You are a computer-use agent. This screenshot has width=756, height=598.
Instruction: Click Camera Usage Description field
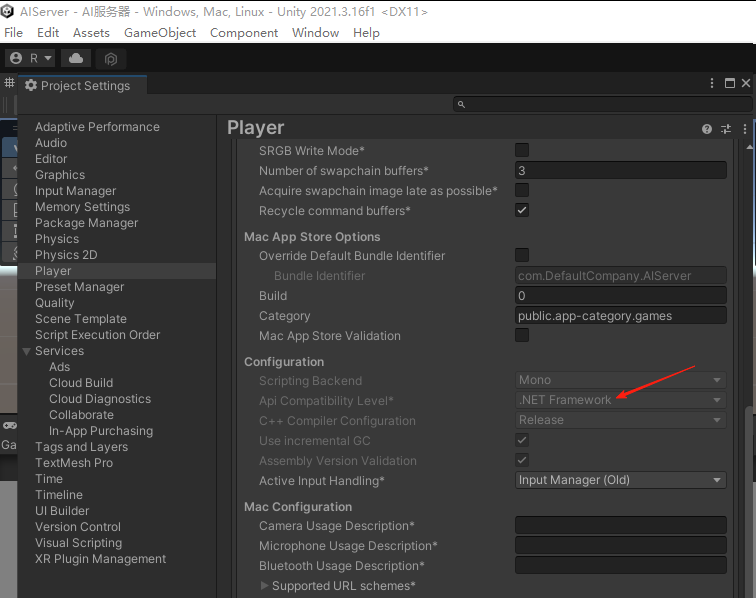pyautogui.click(x=621, y=525)
